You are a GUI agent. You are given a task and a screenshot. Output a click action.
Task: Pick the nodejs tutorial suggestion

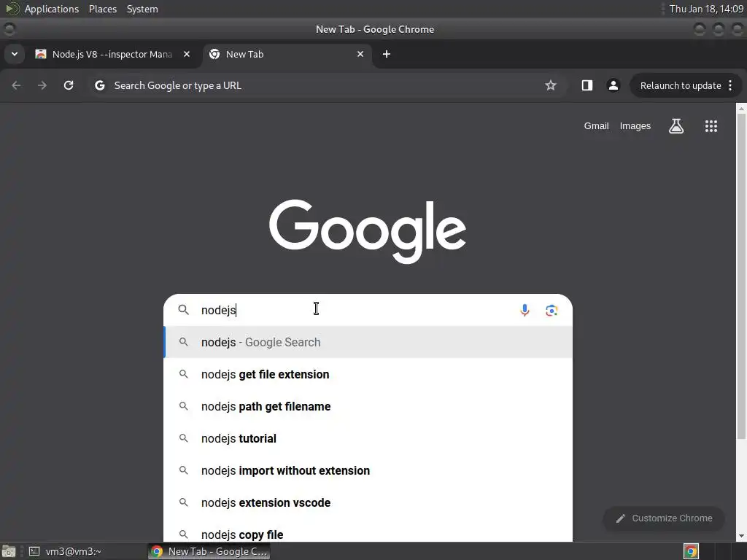tap(368, 438)
